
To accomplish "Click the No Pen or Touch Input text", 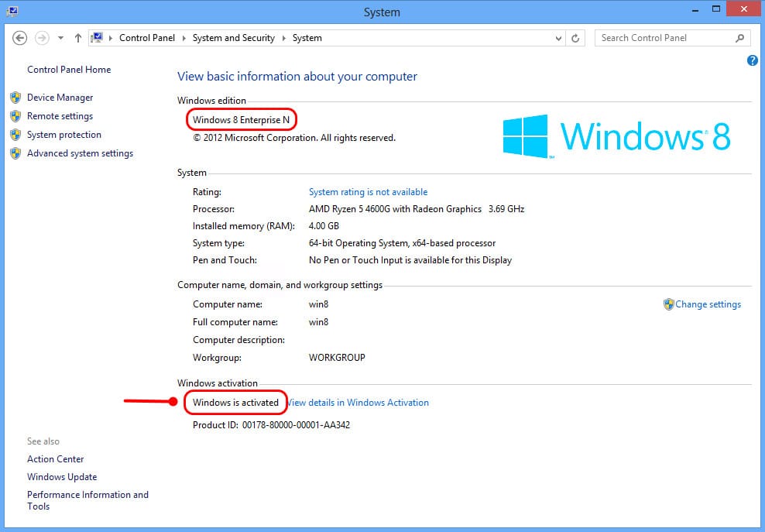I will pyautogui.click(x=410, y=260).
